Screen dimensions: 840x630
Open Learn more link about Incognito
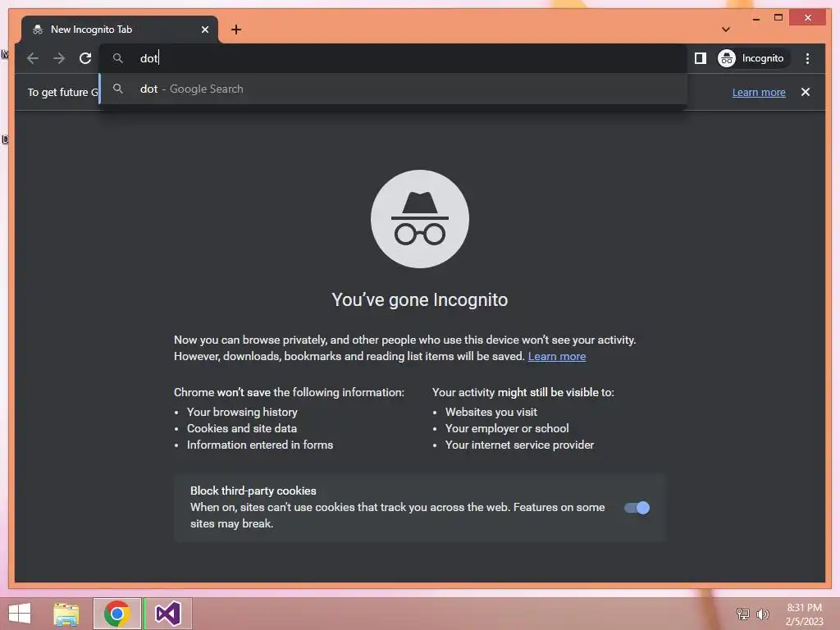click(557, 356)
